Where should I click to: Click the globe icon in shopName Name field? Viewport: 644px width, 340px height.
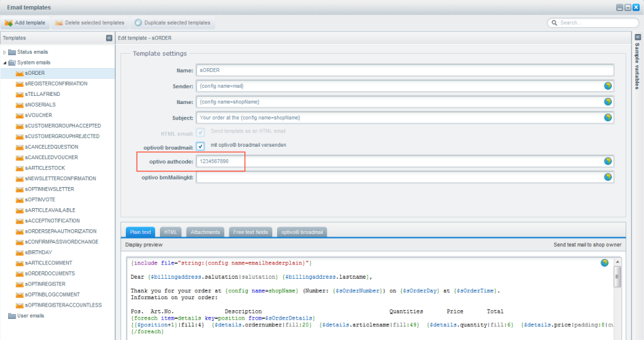point(608,102)
